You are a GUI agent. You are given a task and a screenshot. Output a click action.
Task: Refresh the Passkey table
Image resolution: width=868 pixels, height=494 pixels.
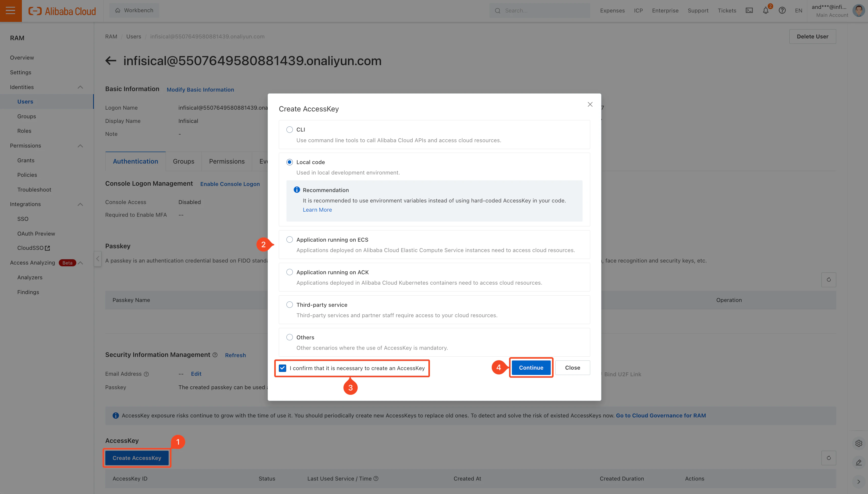(829, 280)
